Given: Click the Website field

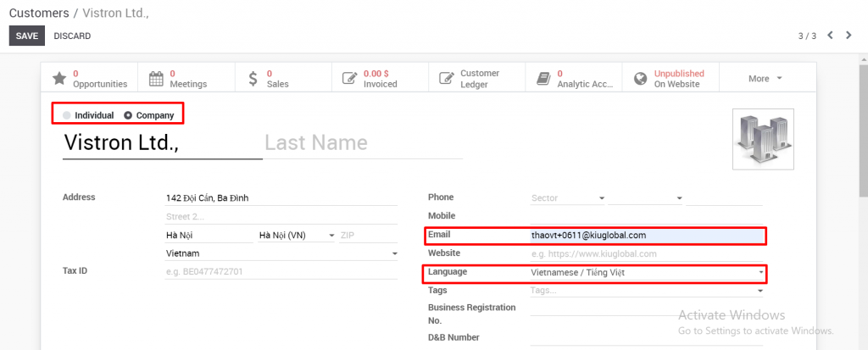Looking at the screenshot, I should (647, 253).
